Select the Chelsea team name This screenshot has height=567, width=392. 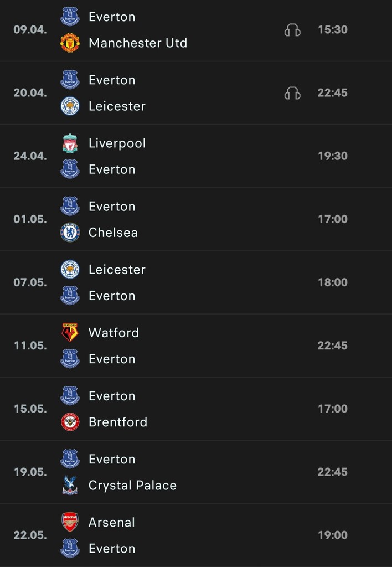coord(113,232)
